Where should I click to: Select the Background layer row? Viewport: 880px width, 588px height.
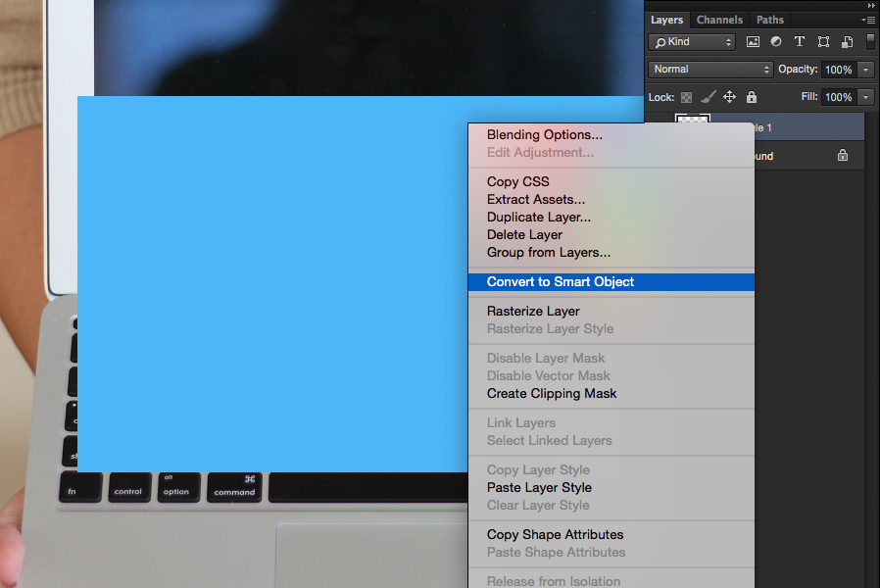(x=809, y=156)
